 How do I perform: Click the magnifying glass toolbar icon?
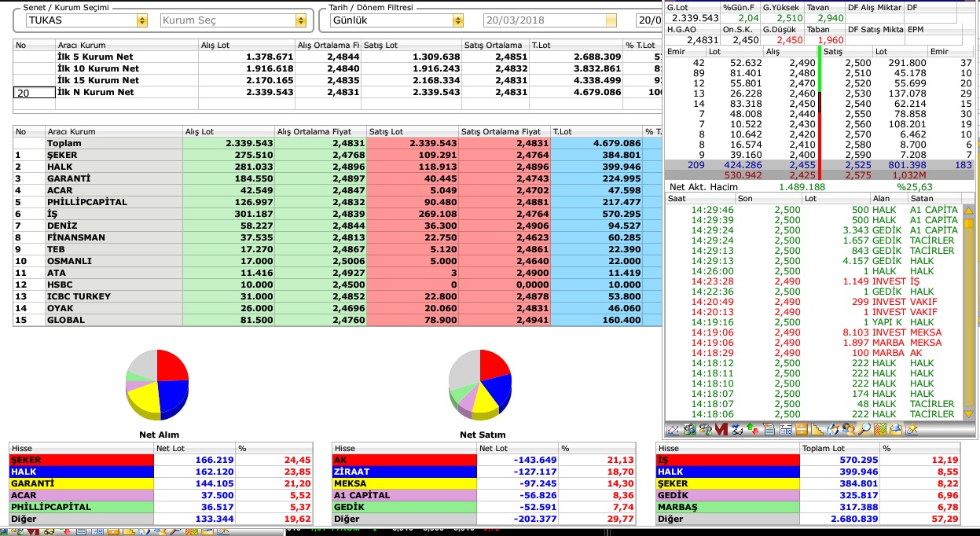point(864,429)
